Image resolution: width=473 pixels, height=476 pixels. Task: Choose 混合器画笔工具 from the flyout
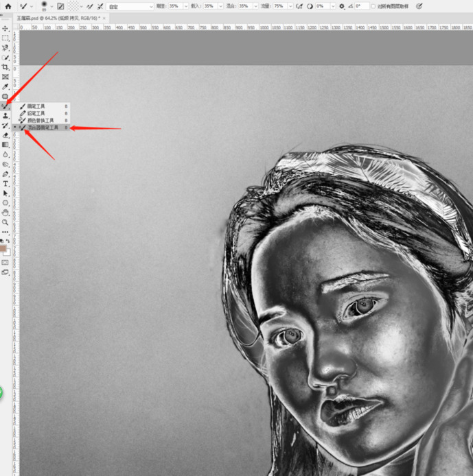(43, 128)
